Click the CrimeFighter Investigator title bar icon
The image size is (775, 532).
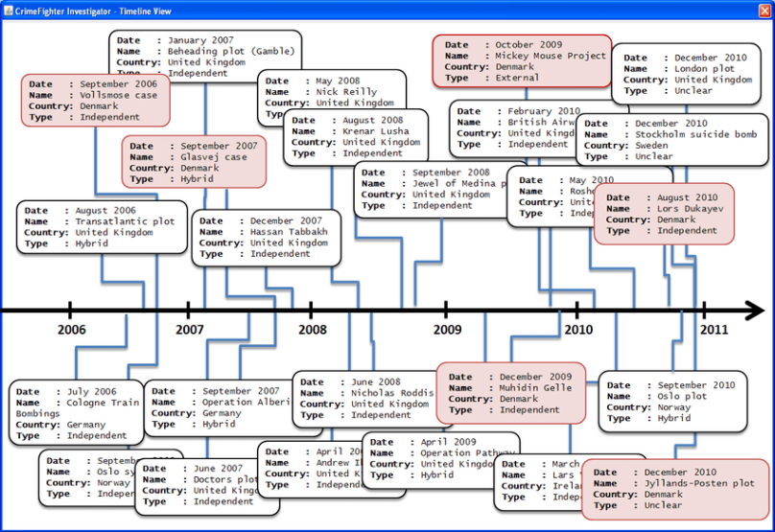pyautogui.click(x=9, y=9)
